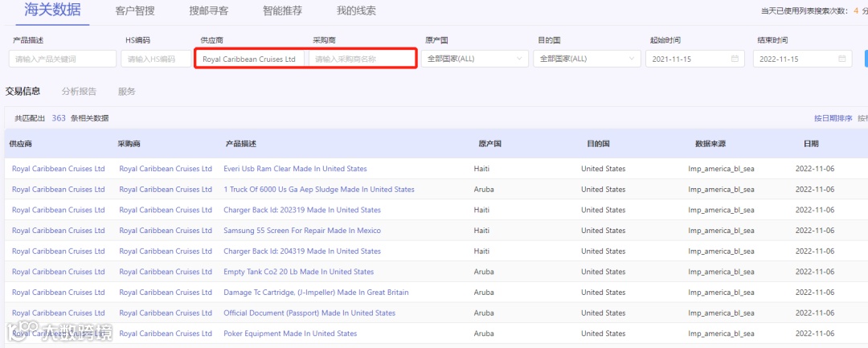Open the 服务 sub-tab
The height and width of the screenshot is (348, 868).
pyautogui.click(x=126, y=92)
